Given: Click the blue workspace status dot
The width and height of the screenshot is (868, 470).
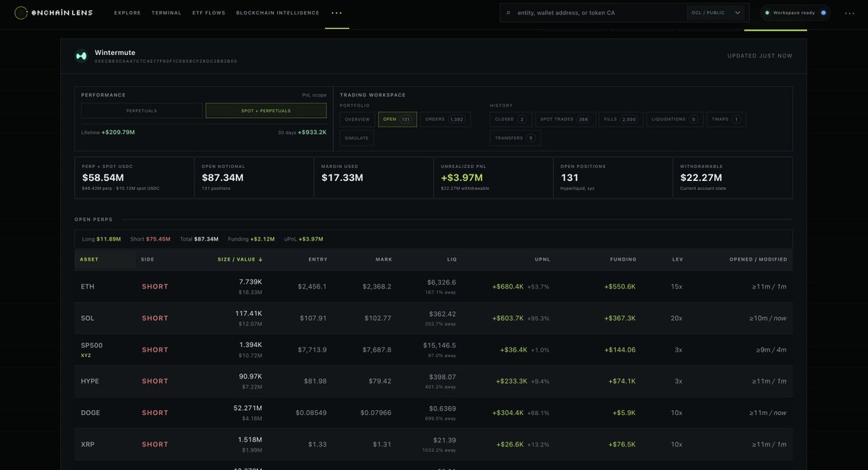Looking at the screenshot, I should [823, 13].
